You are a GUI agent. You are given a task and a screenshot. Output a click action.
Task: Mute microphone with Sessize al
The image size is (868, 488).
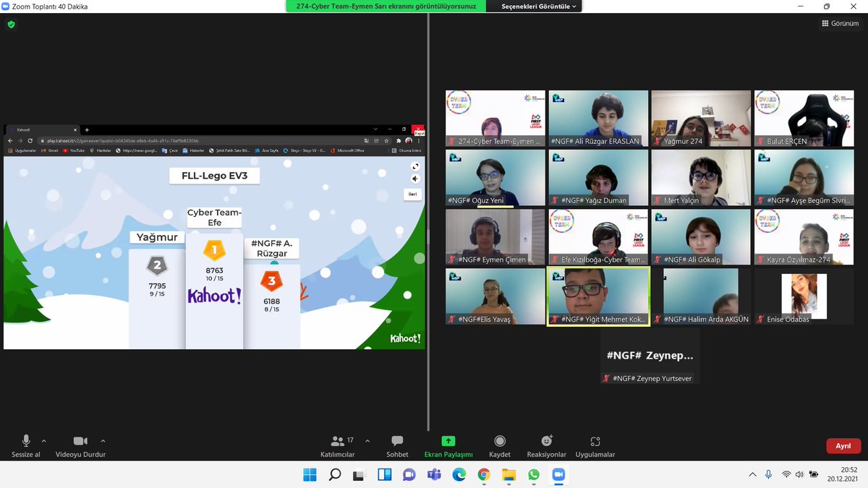point(26,446)
